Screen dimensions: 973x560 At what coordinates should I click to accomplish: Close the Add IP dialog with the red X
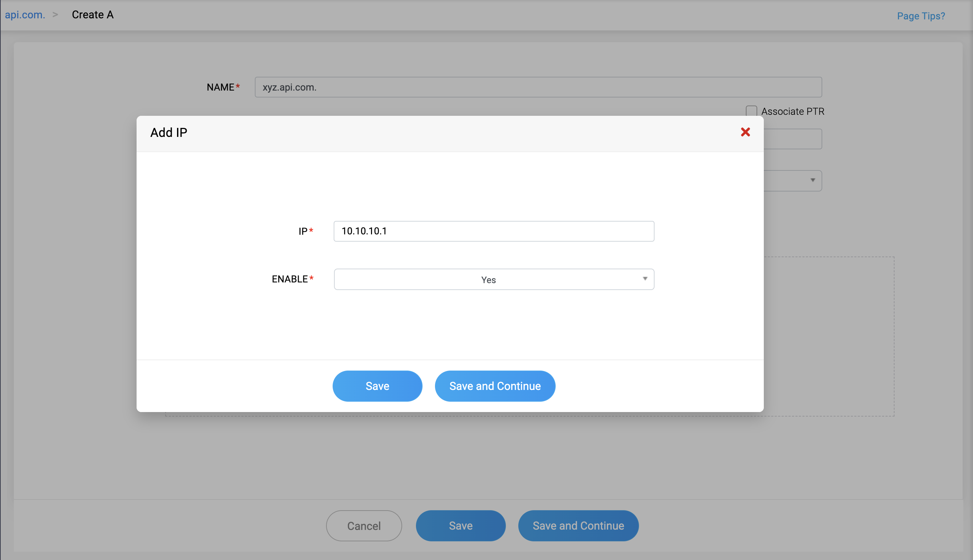[x=745, y=132]
